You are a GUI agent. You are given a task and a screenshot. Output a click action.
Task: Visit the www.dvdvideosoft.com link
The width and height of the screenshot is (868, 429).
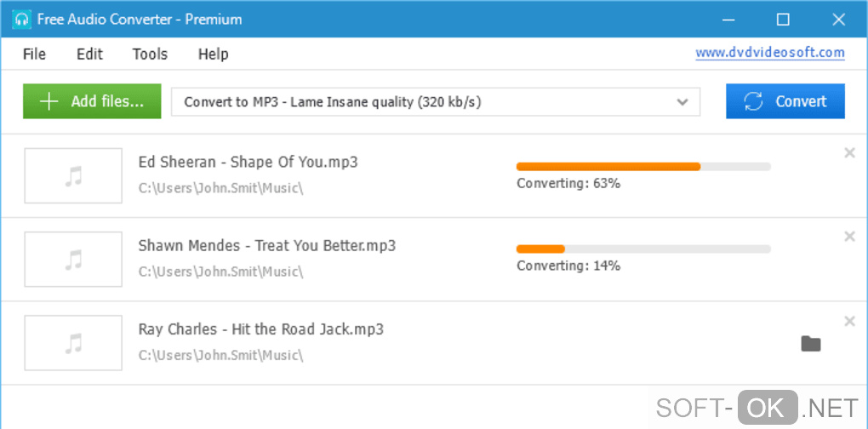click(x=769, y=53)
